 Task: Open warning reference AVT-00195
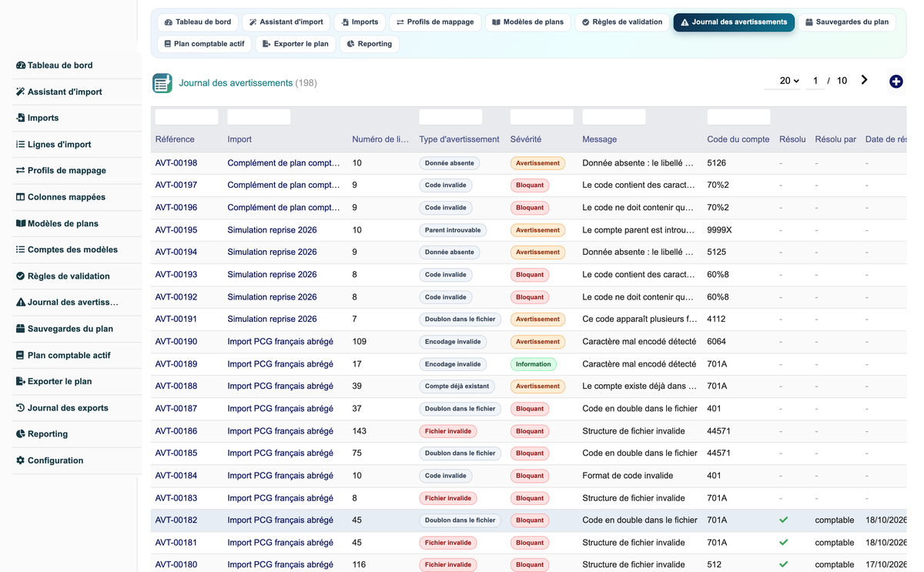pos(176,230)
